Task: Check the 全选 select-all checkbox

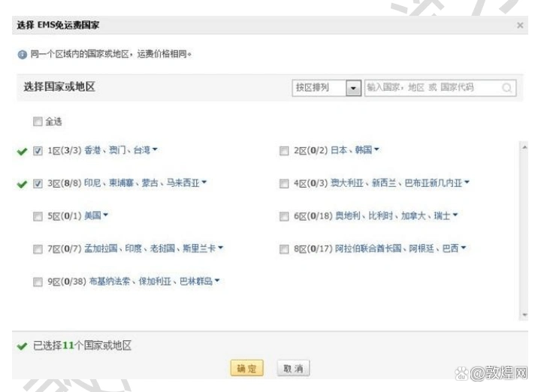Action: 38,122
